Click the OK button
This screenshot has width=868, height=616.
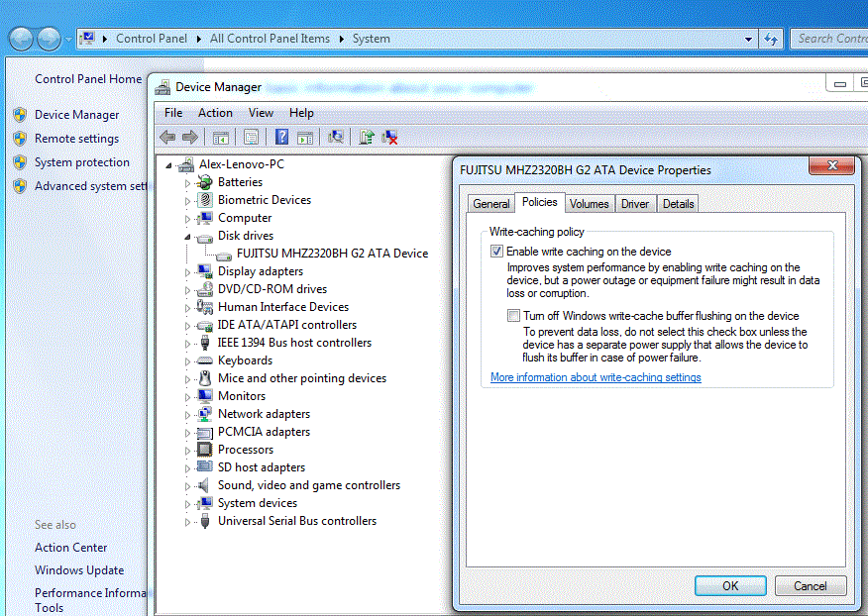pyautogui.click(x=729, y=585)
